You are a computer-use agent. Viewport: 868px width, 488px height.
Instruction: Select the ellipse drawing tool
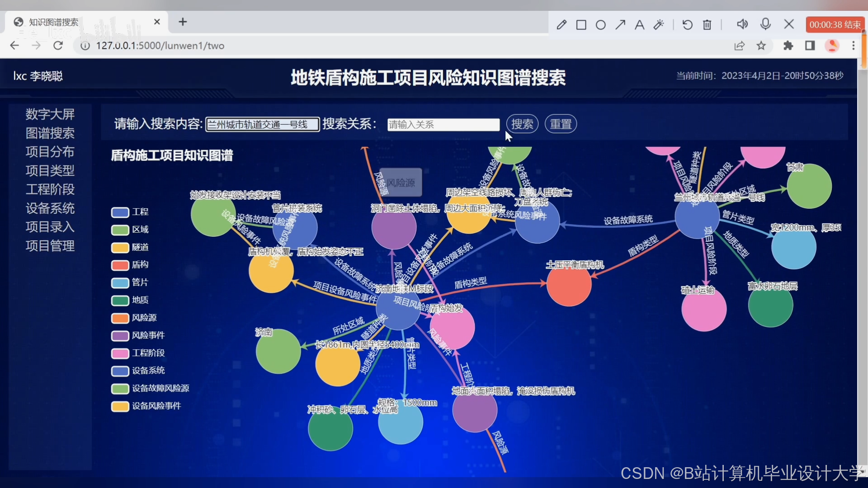coord(601,25)
